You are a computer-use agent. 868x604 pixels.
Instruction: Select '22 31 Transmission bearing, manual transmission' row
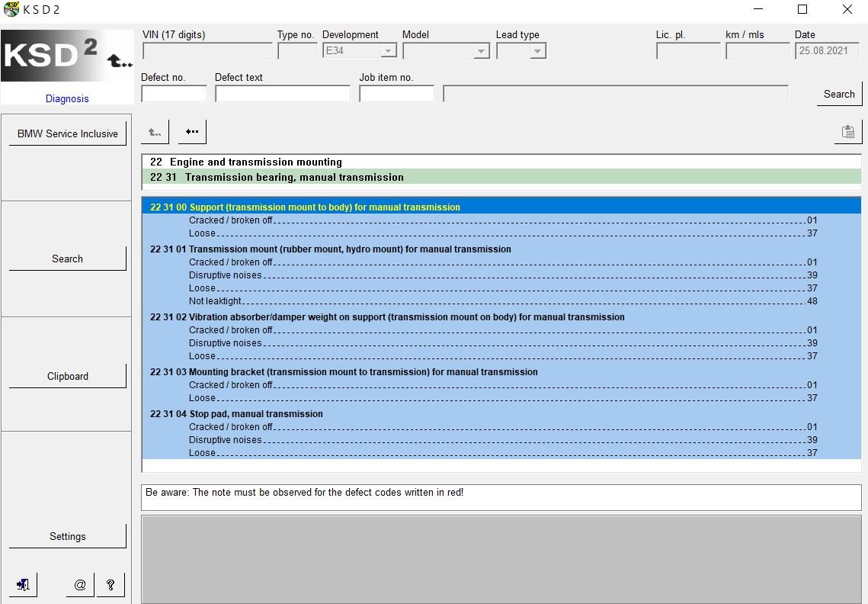[x=501, y=178]
